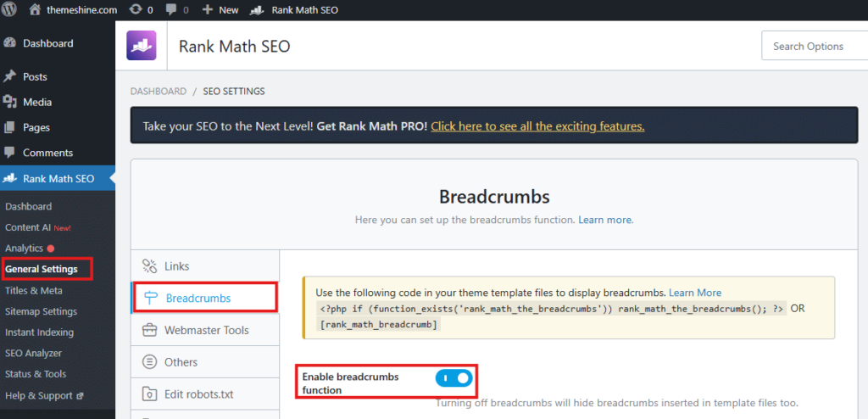Viewport: 868px width, 419px height.
Task: Switch to the Links tab
Action: [205, 266]
